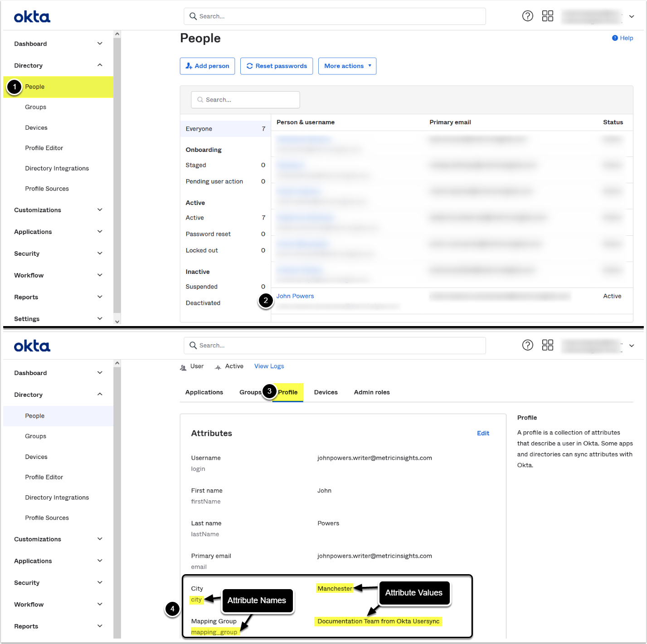Click Edit in the Attributes panel
The height and width of the screenshot is (644, 647).
(483, 434)
